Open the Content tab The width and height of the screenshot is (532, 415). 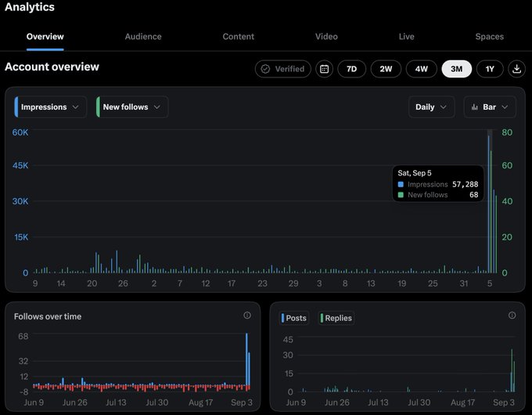point(238,37)
